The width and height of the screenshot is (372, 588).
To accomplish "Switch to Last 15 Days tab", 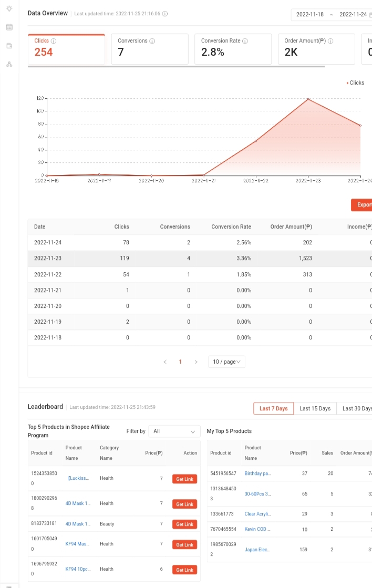I will click(315, 408).
